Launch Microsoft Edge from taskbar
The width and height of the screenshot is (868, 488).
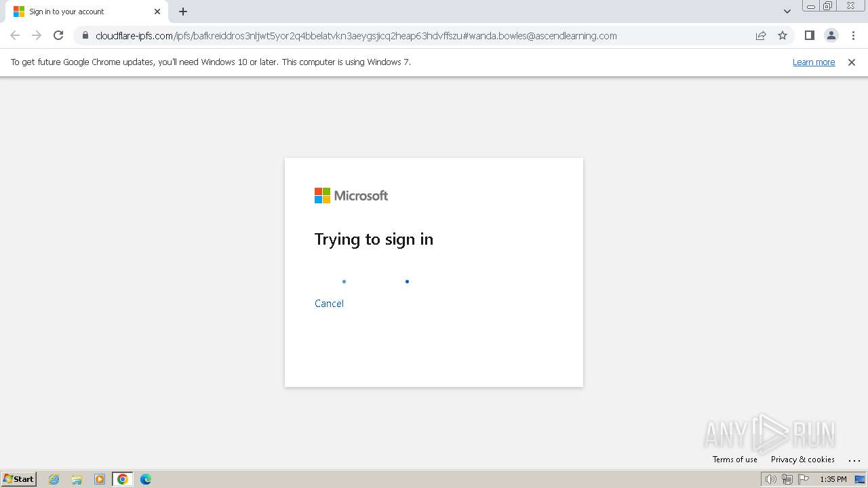146,479
